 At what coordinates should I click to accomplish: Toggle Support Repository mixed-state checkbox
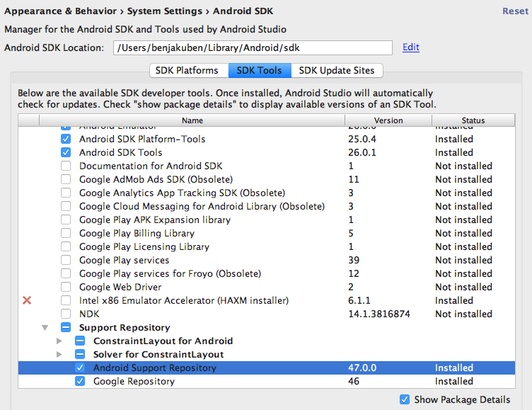coord(66,327)
